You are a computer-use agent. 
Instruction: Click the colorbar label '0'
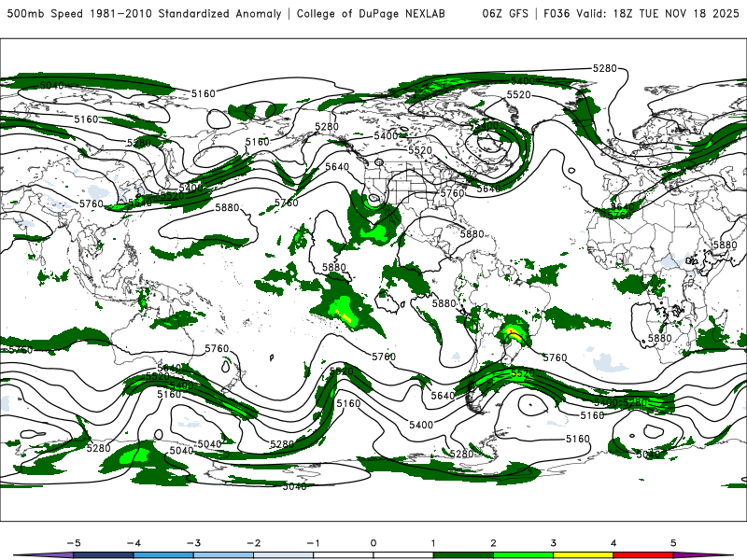[x=373, y=543]
